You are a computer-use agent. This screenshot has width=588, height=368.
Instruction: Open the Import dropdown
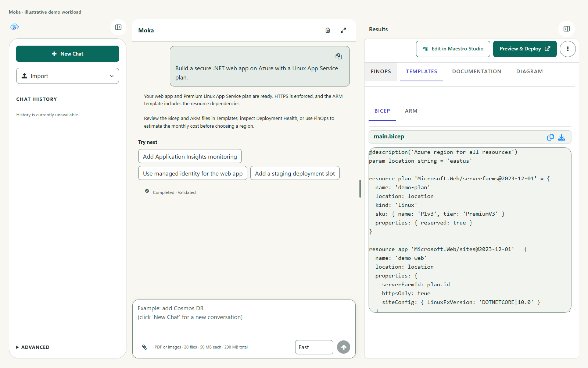(x=68, y=76)
